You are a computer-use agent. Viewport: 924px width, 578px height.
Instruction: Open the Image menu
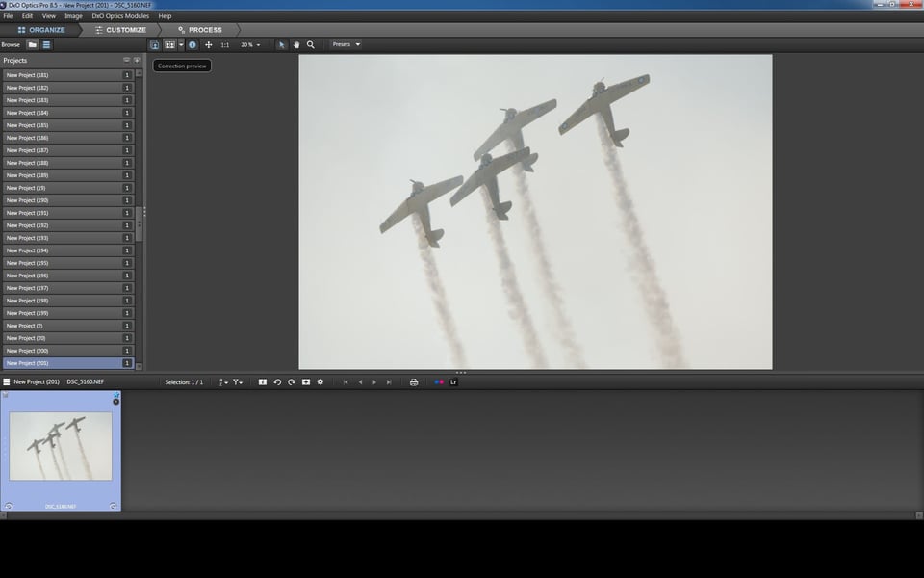click(x=73, y=16)
